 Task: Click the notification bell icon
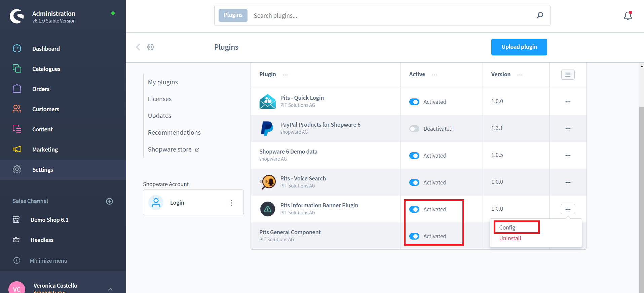[x=628, y=16]
